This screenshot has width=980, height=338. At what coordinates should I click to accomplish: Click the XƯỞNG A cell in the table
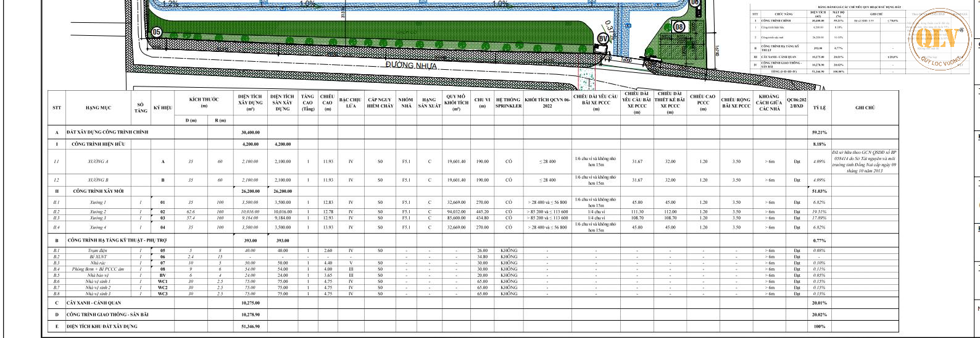click(98, 161)
